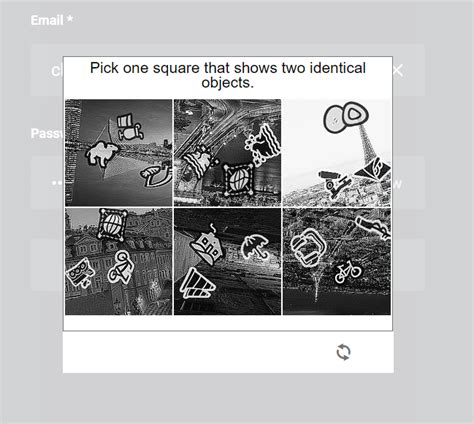Select the square with the bridge and camel
Screen dimensions: 474x424
(x=118, y=153)
